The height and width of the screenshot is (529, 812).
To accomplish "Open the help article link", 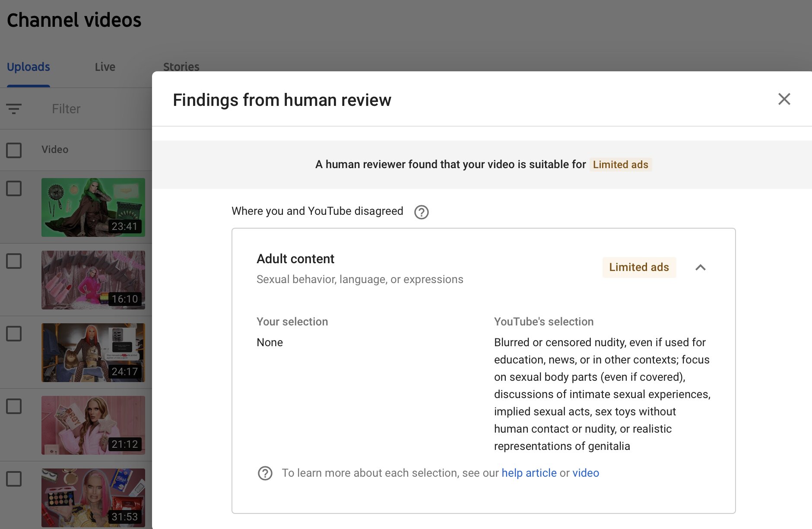I will (529, 473).
